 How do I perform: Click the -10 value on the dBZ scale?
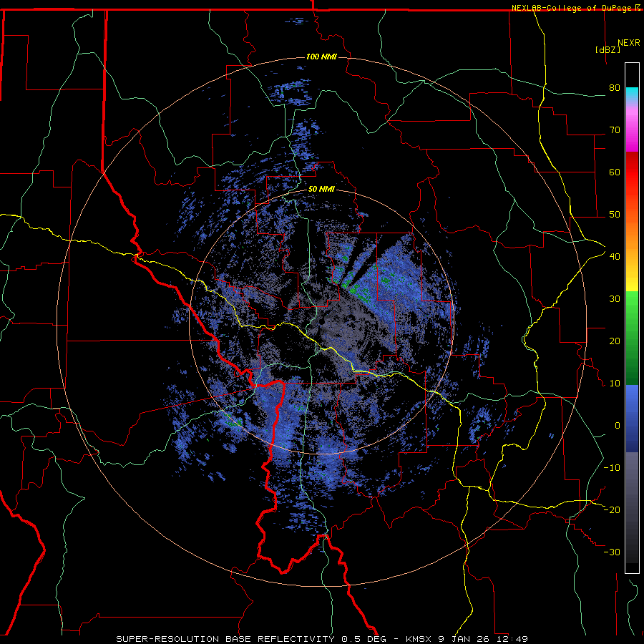point(612,468)
